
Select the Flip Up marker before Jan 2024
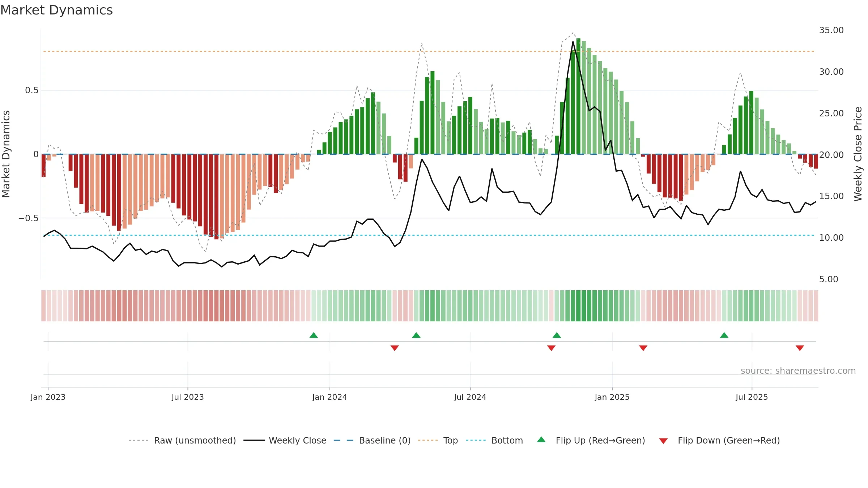tap(314, 335)
